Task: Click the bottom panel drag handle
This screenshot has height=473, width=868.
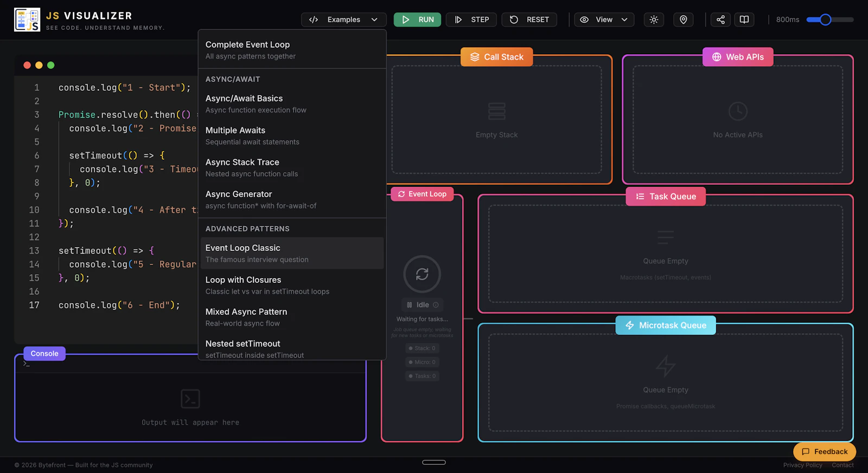Action: [434, 463]
